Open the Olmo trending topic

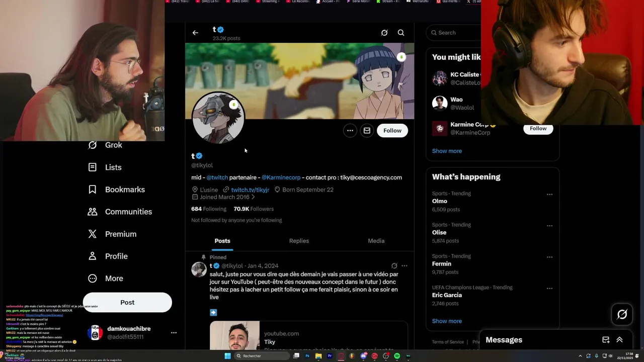tap(440, 201)
